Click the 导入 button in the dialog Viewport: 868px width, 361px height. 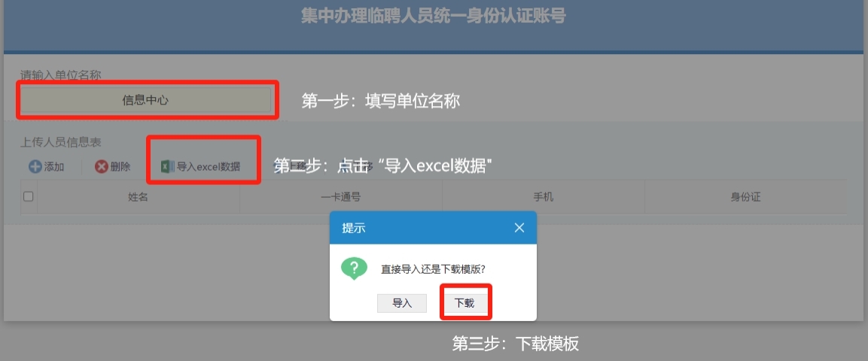click(402, 303)
